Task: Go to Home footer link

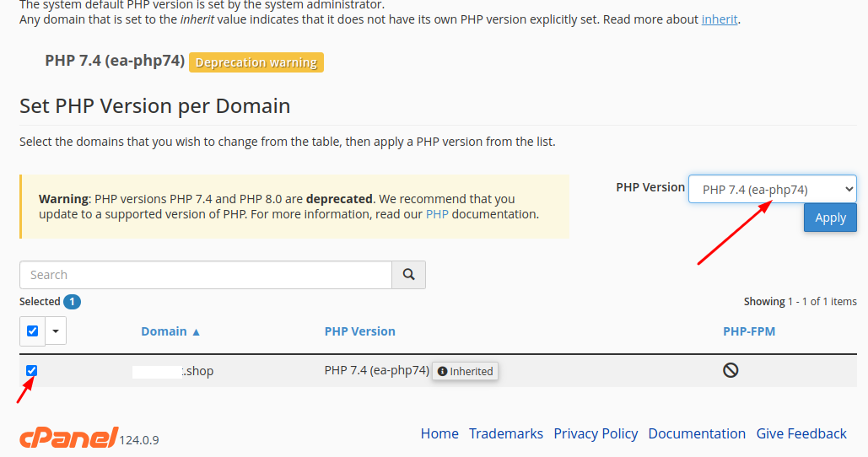Action: click(x=439, y=433)
